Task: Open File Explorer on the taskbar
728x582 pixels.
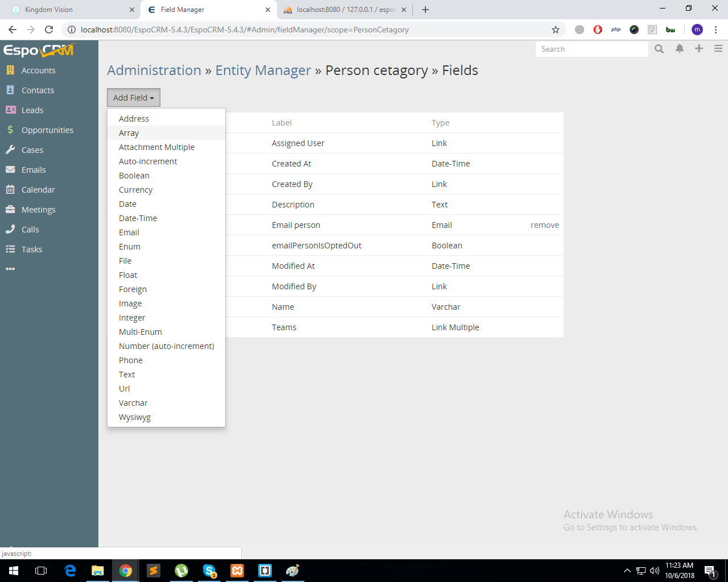Action: pos(97,571)
